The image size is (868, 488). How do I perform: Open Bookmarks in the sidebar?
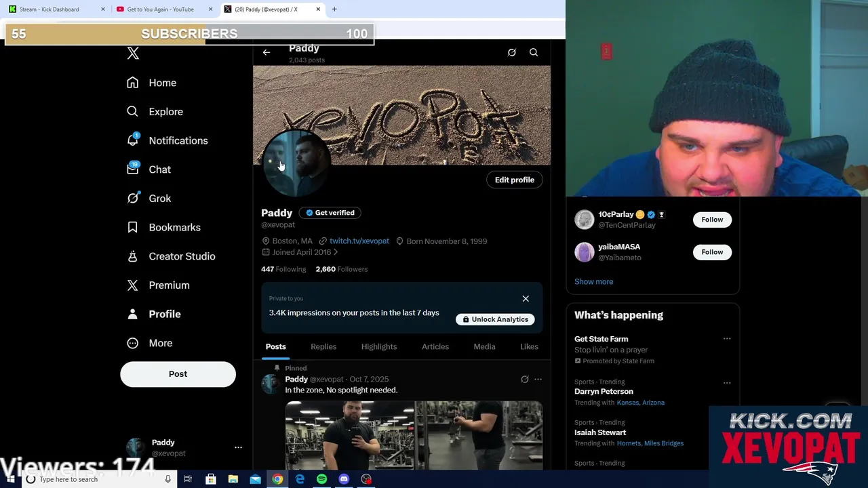point(163,227)
